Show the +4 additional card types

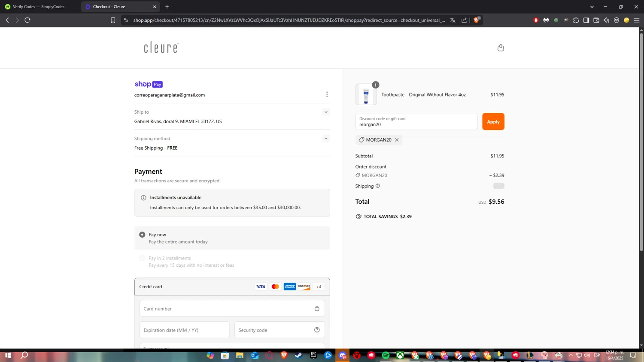(x=319, y=287)
